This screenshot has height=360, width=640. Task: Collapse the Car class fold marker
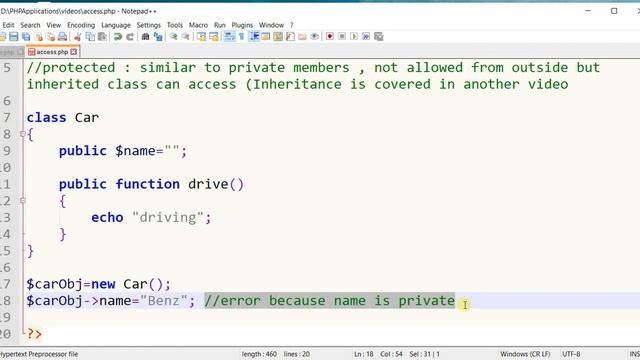(x=23, y=134)
